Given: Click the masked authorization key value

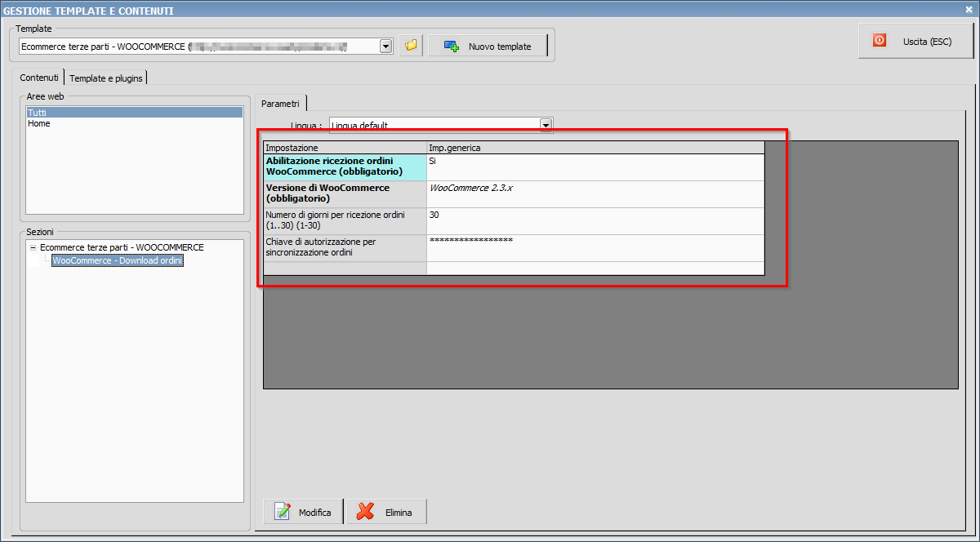Looking at the screenshot, I should (x=595, y=248).
